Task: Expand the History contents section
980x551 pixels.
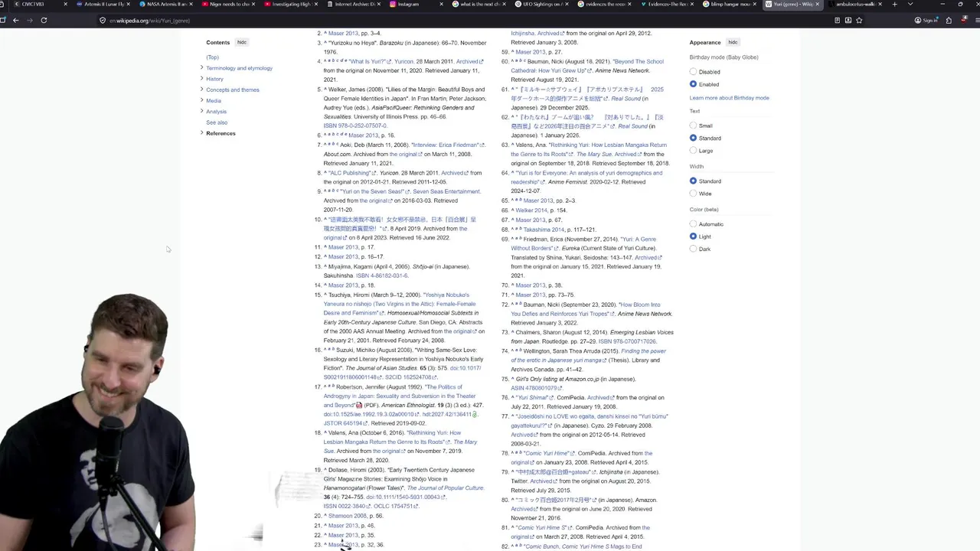Action: pos(202,79)
